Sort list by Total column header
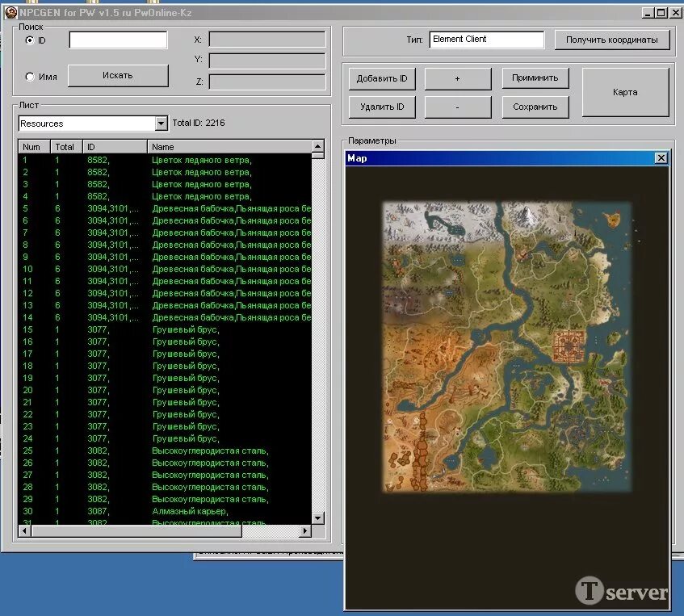Screen dimensions: 684x616 (x=66, y=147)
